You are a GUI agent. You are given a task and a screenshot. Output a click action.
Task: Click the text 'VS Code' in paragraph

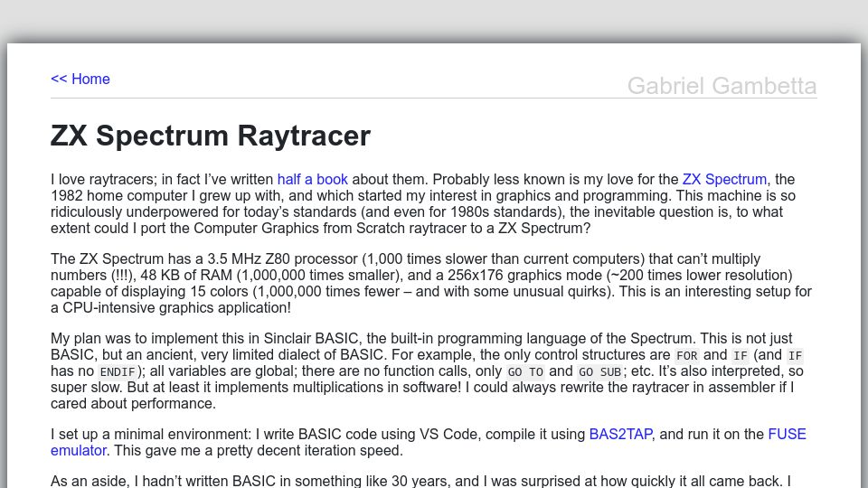(448, 435)
